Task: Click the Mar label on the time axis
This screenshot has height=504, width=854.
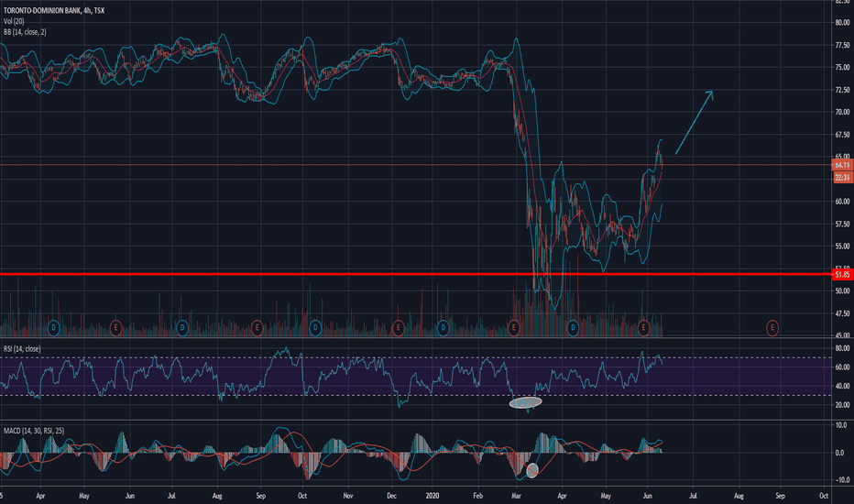Action: [516, 496]
